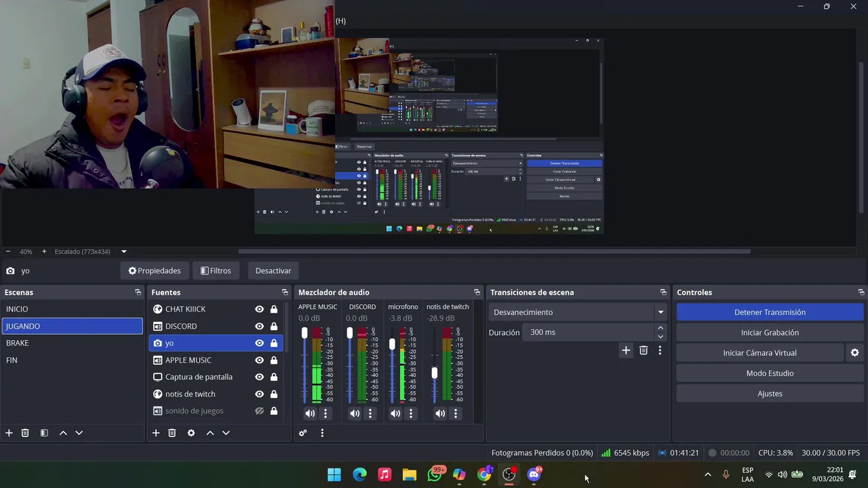
Task: Select the INICIO scene
Action: pyautogui.click(x=72, y=309)
